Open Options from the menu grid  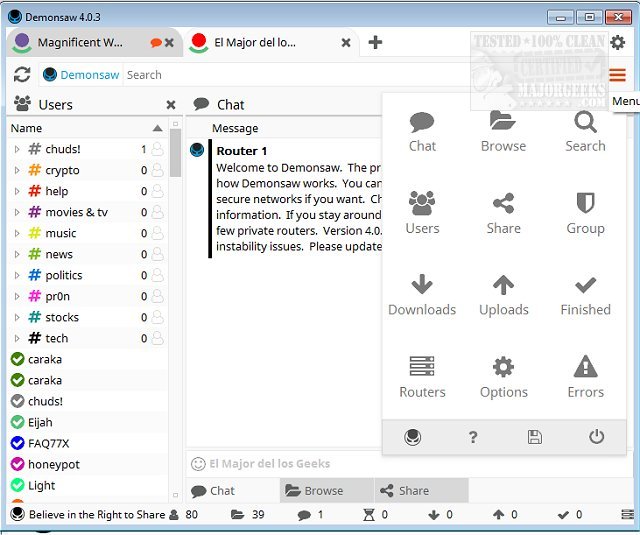[503, 377]
